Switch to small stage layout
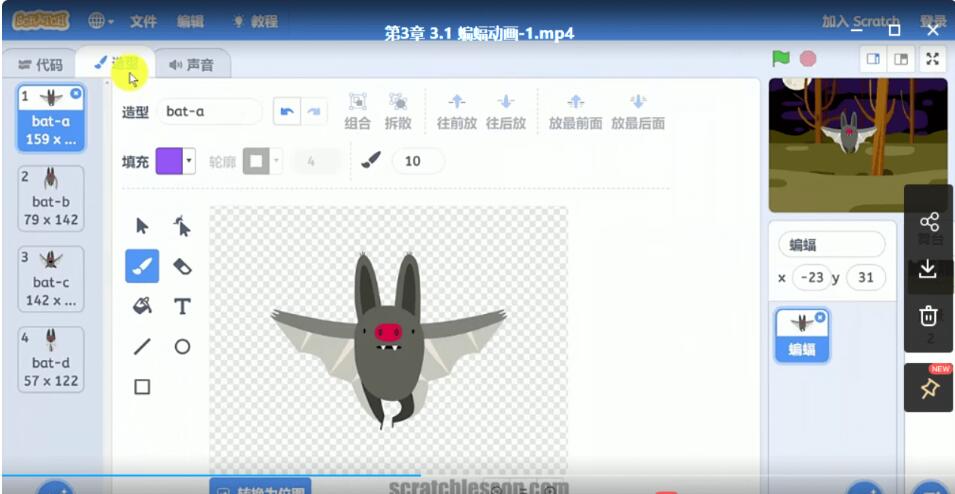Viewport: 955px width, 494px height. (x=873, y=58)
